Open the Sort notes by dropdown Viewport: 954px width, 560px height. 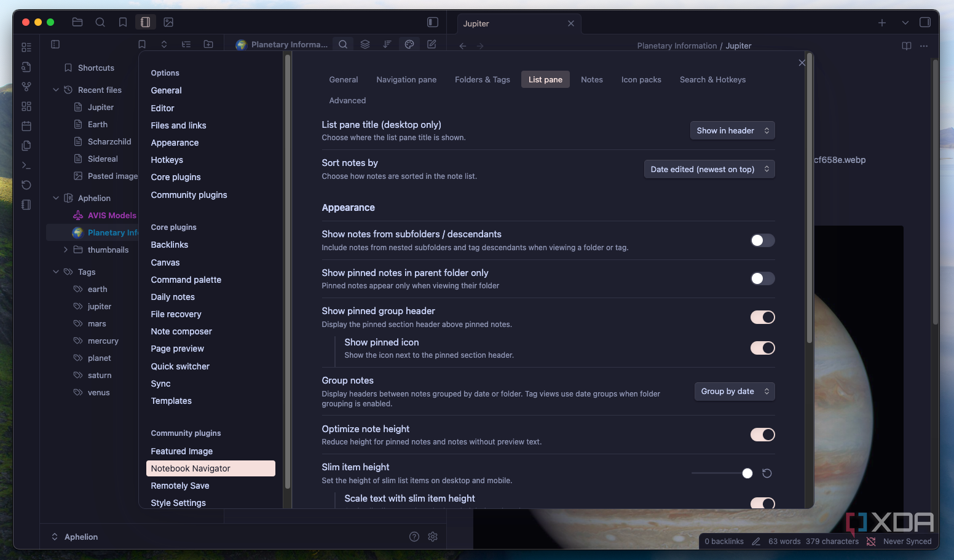pos(709,169)
